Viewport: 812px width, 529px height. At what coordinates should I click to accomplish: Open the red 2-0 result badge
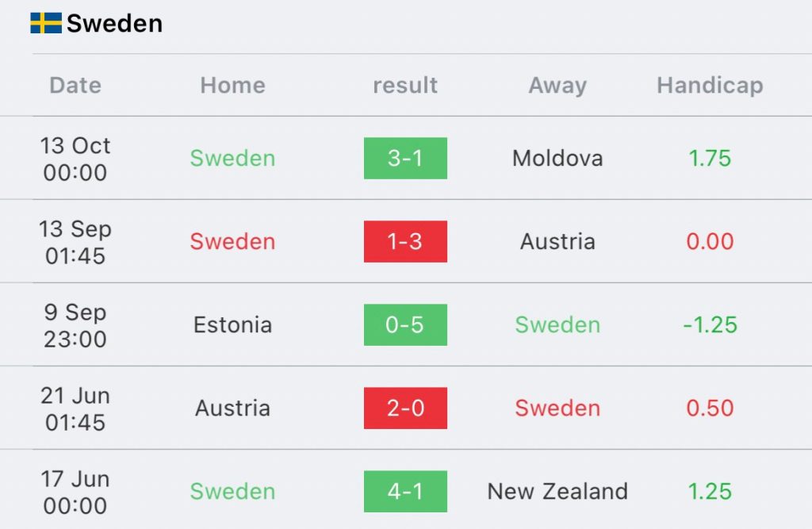click(x=405, y=408)
